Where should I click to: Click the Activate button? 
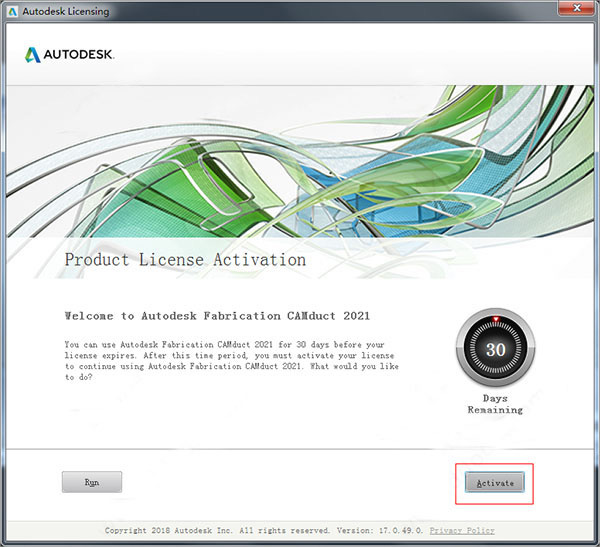point(494,482)
